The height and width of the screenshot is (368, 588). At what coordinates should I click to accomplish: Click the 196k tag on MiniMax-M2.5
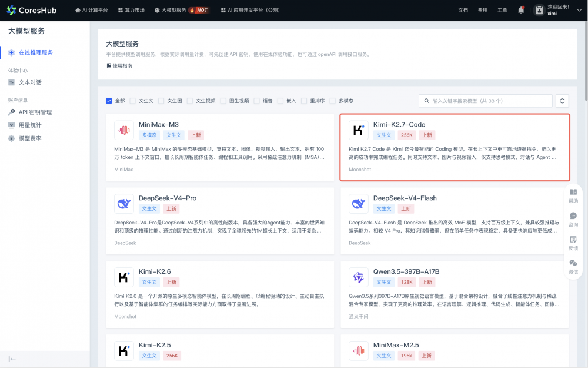406,356
